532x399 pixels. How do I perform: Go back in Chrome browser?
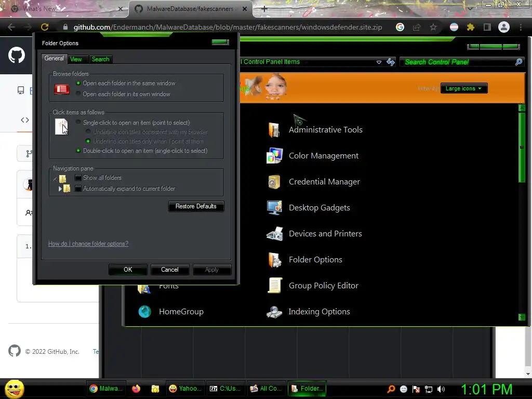11,27
